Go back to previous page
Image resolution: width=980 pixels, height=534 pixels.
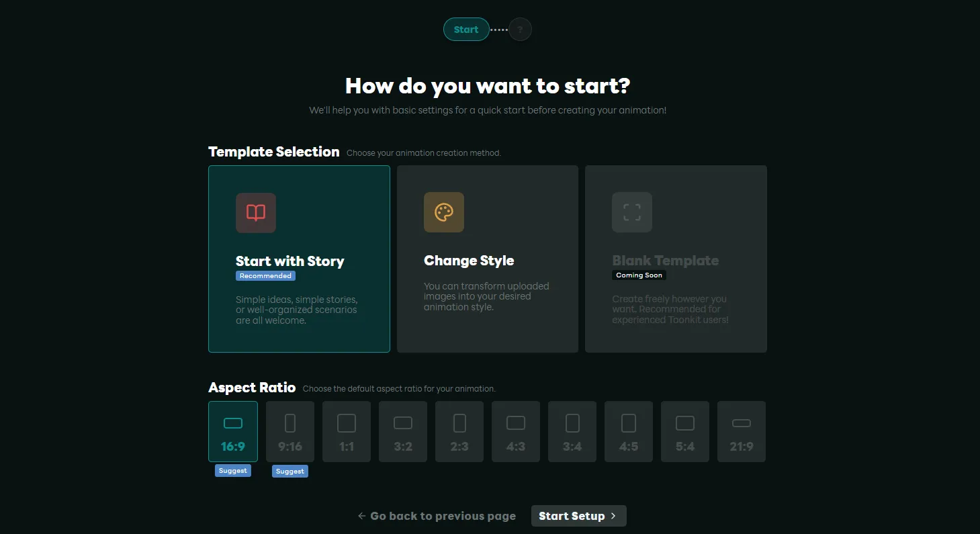click(437, 516)
